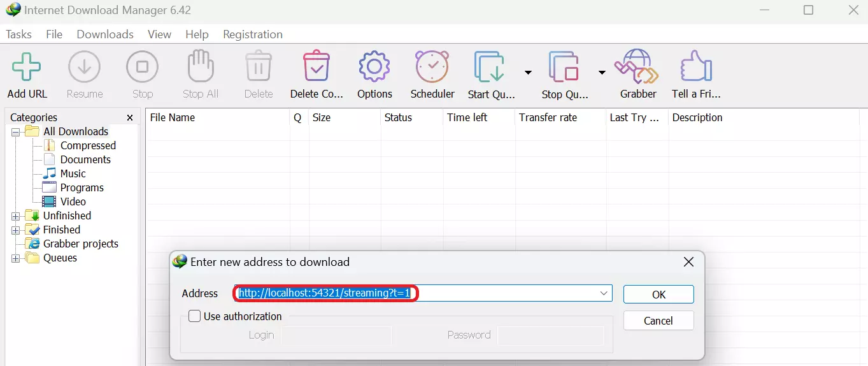The width and height of the screenshot is (868, 366).
Task: Open the Grabber tool icon
Action: [637, 67]
